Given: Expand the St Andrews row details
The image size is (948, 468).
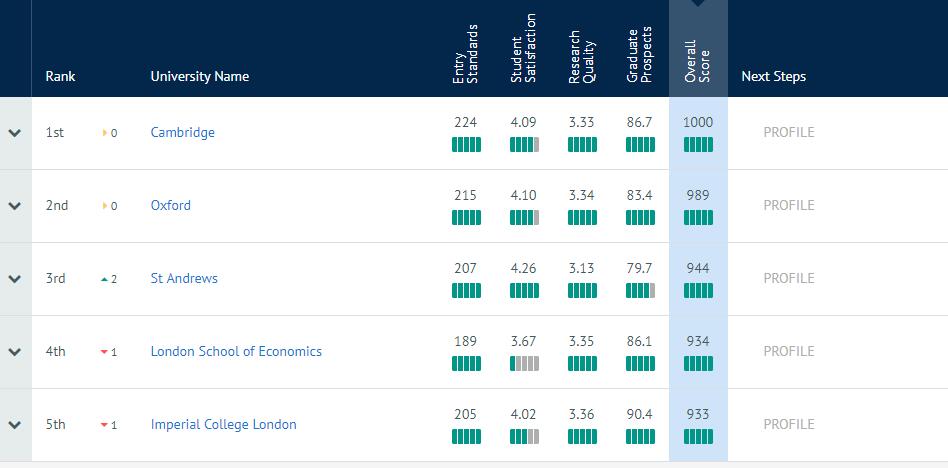Looking at the screenshot, I should 14,279.
